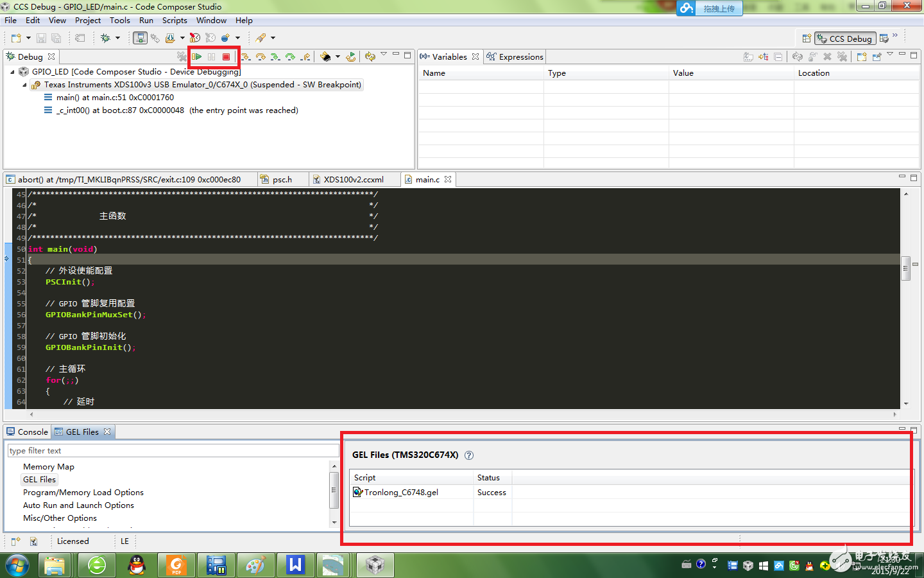This screenshot has width=924, height=578.
Task: Open the Windows Start button
Action: [x=17, y=566]
